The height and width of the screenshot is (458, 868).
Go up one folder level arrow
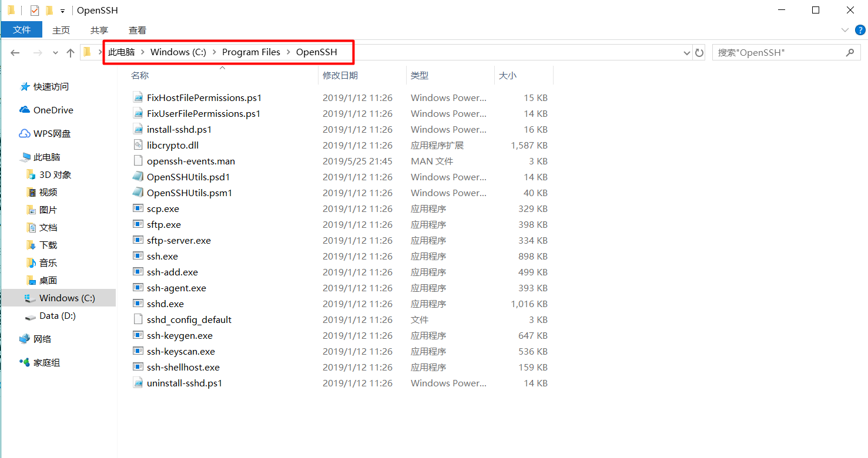click(71, 53)
